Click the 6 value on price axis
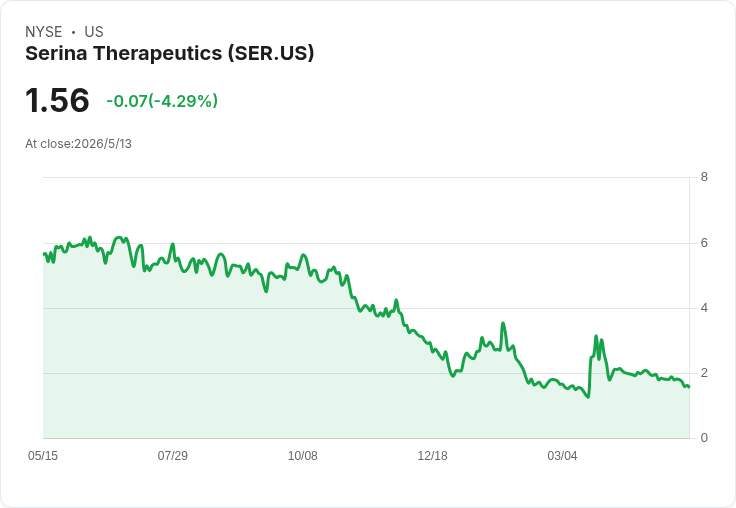736x508 pixels. click(704, 243)
